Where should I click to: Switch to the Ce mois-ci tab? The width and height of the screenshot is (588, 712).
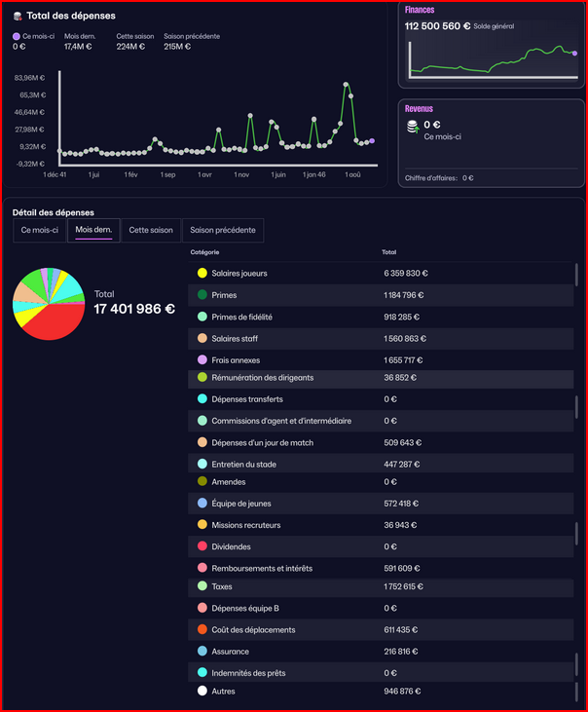pyautogui.click(x=40, y=230)
